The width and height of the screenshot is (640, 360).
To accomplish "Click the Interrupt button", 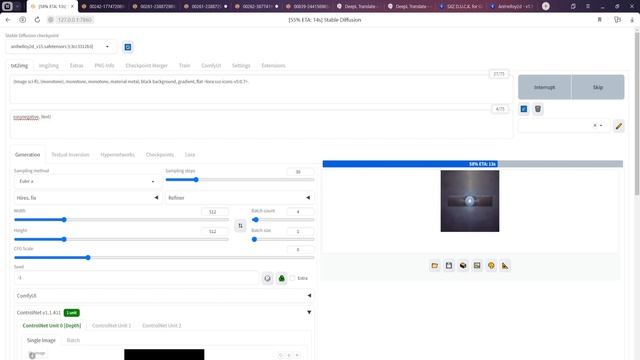I will pos(544,87).
